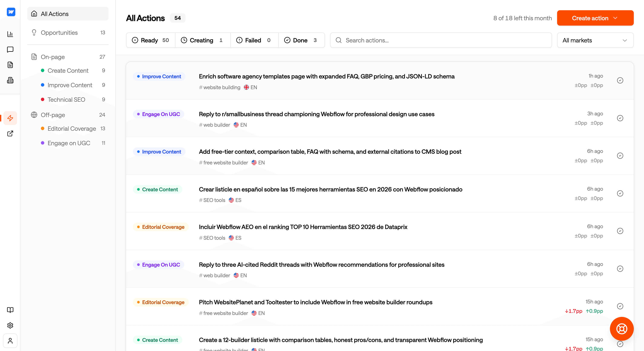644x351 pixels.
Task: Select the lightning bolt actions icon
Action: point(10,118)
